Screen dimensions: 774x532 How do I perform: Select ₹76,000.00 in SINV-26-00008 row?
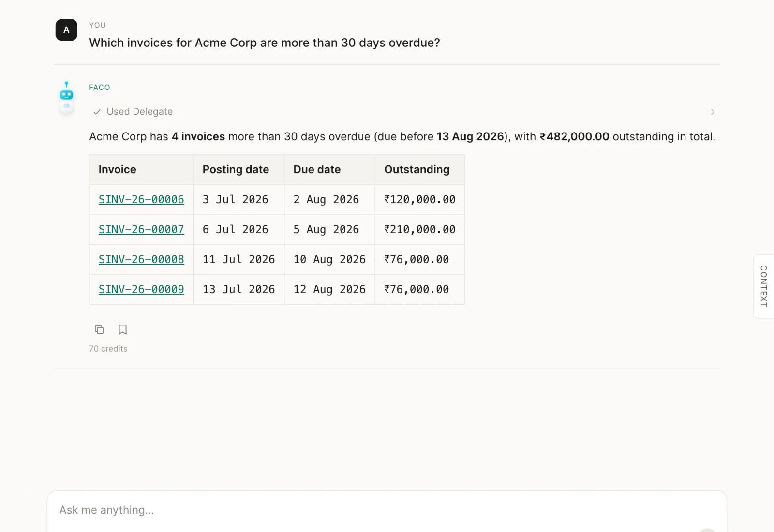(x=417, y=259)
